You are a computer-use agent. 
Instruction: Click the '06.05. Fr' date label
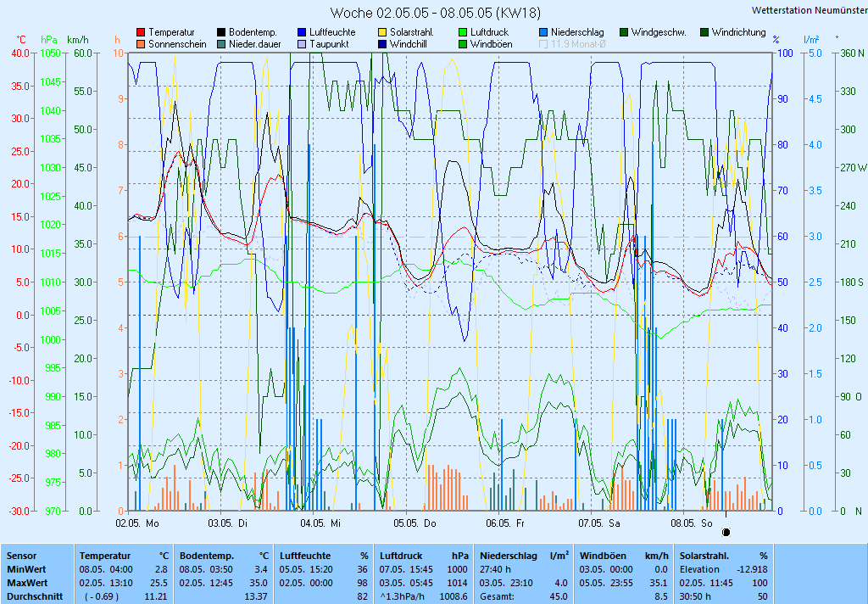[x=505, y=523]
